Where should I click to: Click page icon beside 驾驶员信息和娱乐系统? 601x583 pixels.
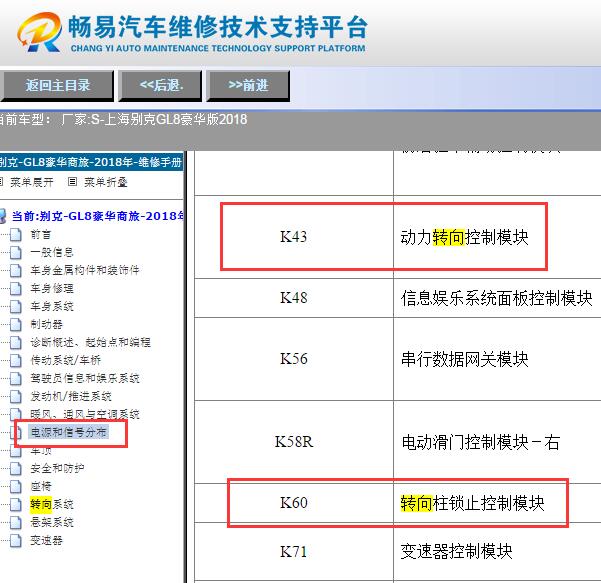pyautogui.click(x=16, y=379)
